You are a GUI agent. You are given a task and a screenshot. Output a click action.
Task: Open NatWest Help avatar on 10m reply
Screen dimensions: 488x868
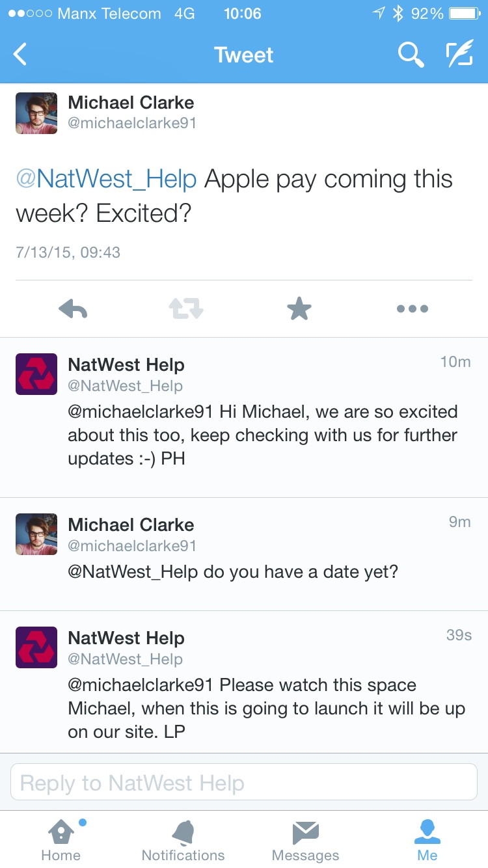[36, 374]
